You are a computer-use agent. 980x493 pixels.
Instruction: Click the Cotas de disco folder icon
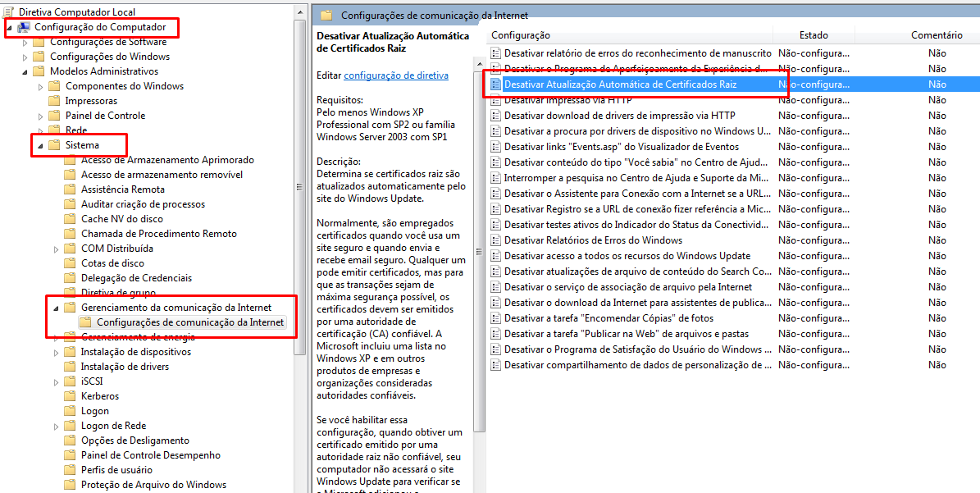coord(71,263)
